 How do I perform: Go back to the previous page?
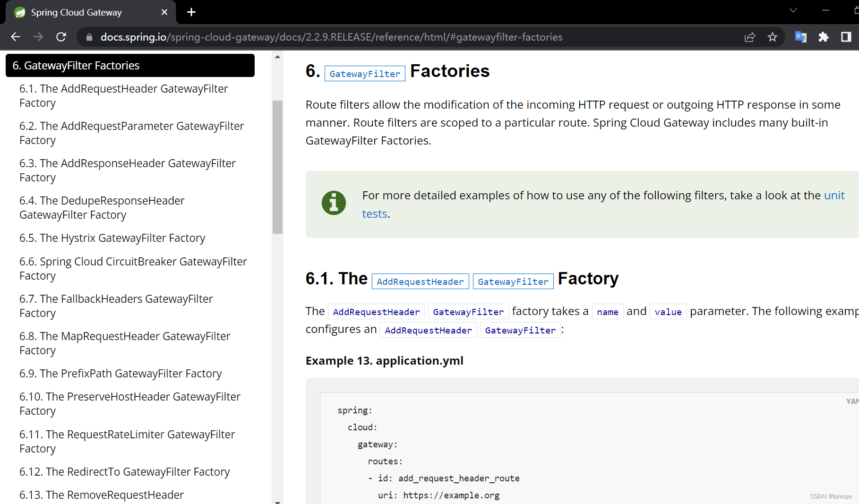(16, 37)
